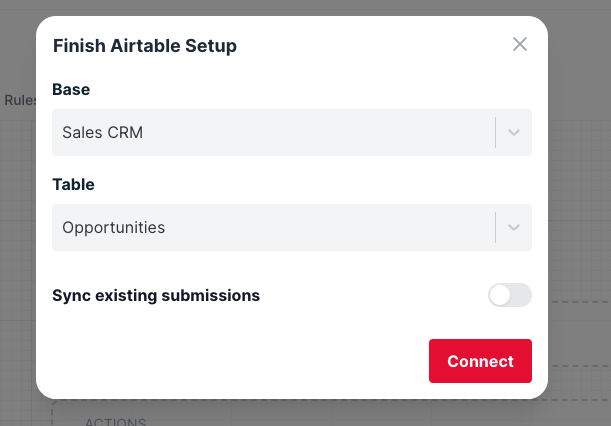This screenshot has width=611, height=426.
Task: Close the Finish Airtable Setup dialog
Action: tap(519, 44)
